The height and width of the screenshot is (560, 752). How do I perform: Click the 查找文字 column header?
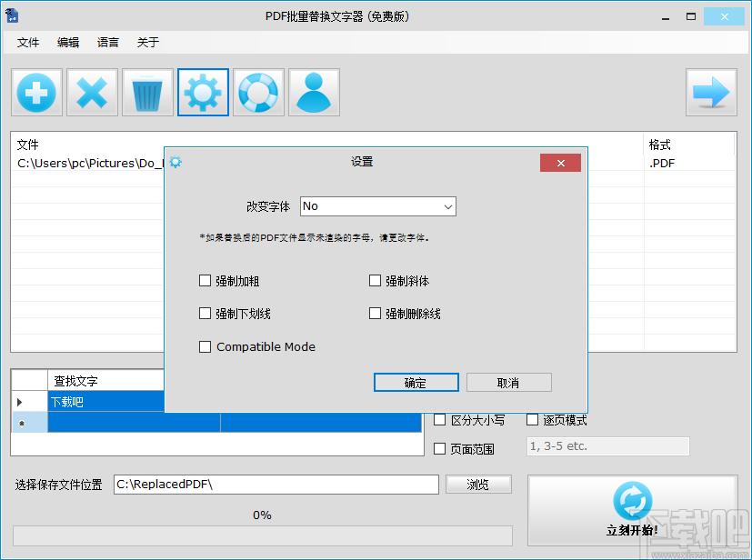pyautogui.click(x=106, y=381)
